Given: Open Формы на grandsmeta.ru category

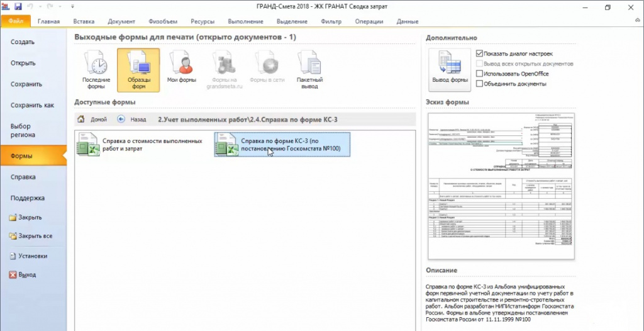Looking at the screenshot, I should click(225, 70).
